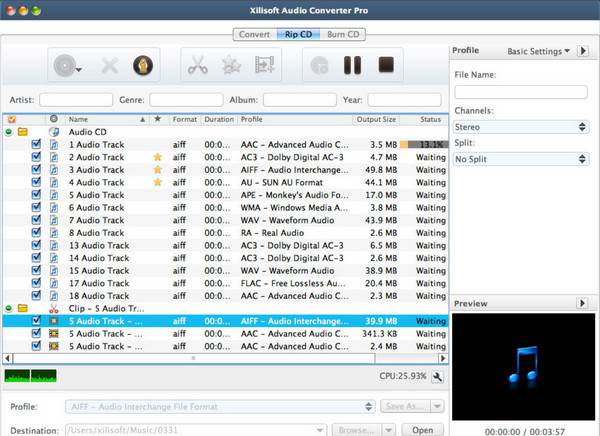Screen dimensions: 600x436
Task: Expand the Preview panel arrow
Action: coord(582,303)
